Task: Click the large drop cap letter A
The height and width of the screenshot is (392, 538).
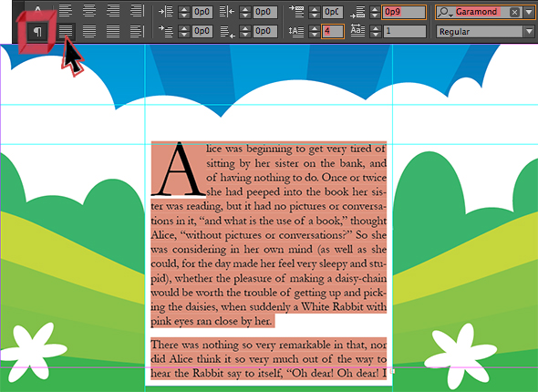Action: (x=179, y=170)
